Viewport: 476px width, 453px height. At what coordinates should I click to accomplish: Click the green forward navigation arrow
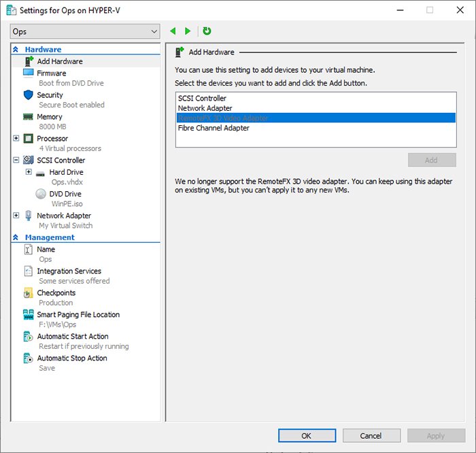point(188,31)
